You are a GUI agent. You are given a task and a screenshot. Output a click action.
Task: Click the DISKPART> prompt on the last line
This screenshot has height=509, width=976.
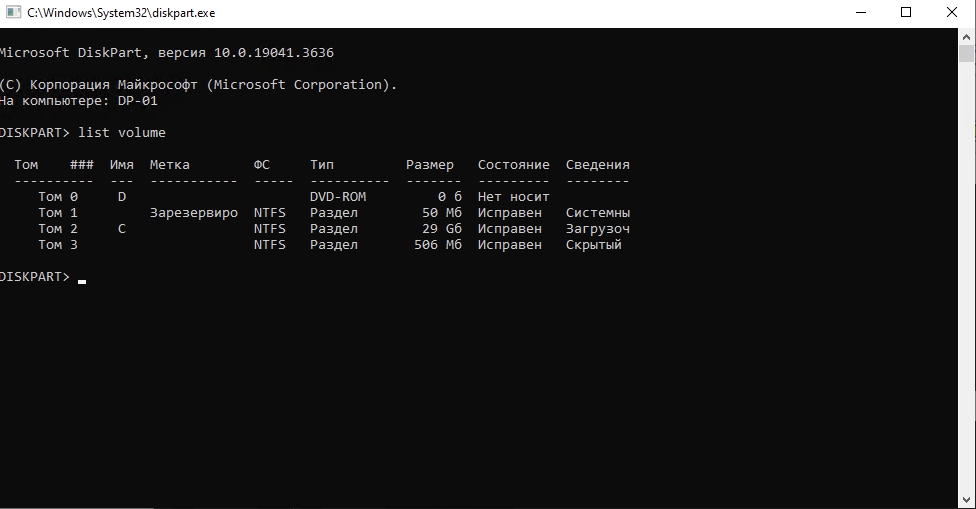pos(34,277)
